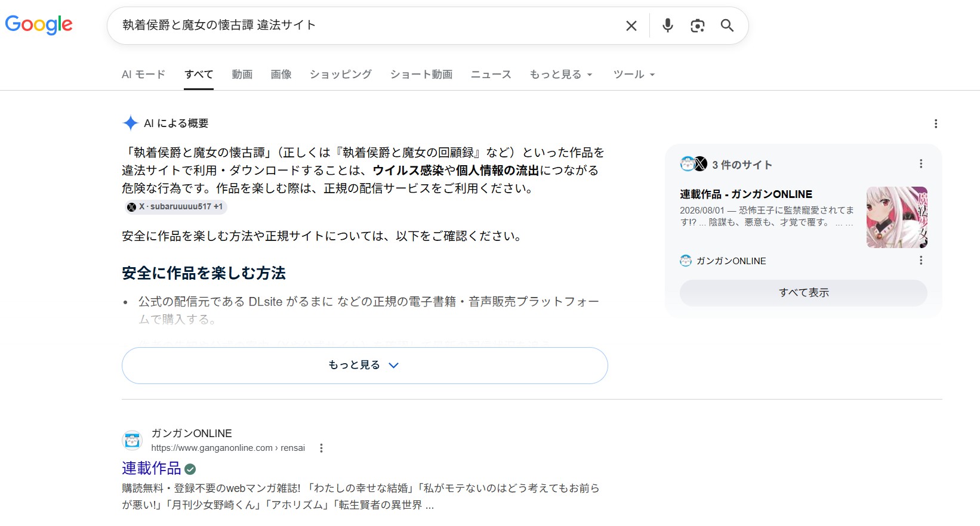Click the gangaonline.com URL breadcrumb
Screen dimensions: 980x526
point(228,448)
